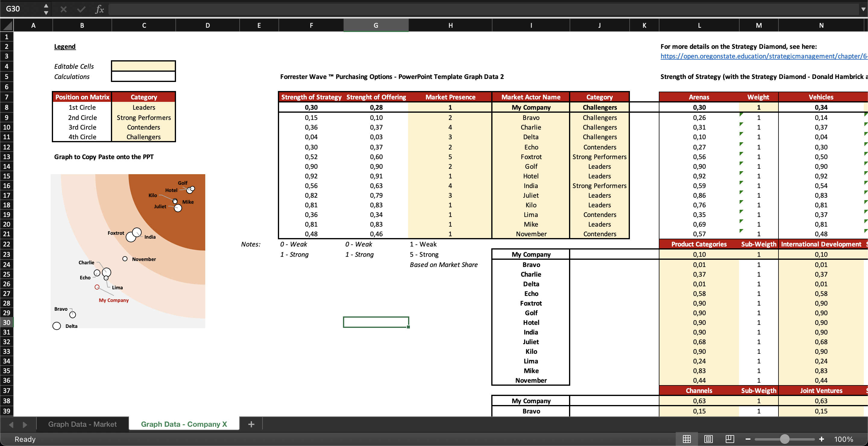Open the insert function fx button
868x446 pixels.
(x=99, y=9)
